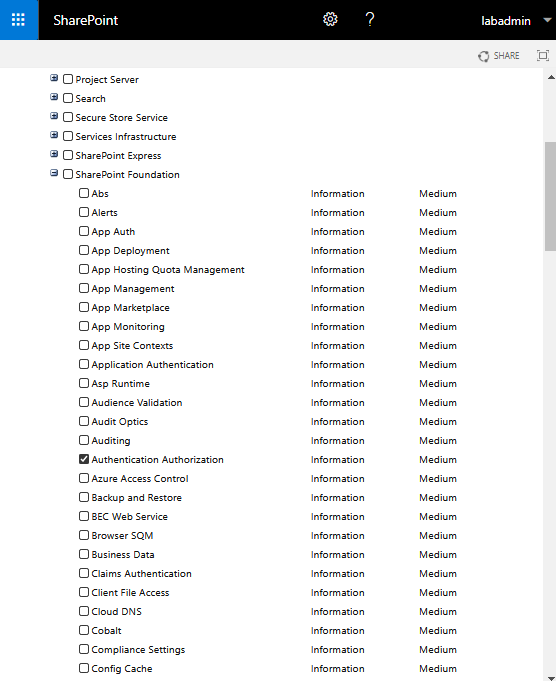Image resolution: width=556 pixels, height=681 pixels.
Task: Click the scrollbar down arrow
Action: [x=551, y=678]
